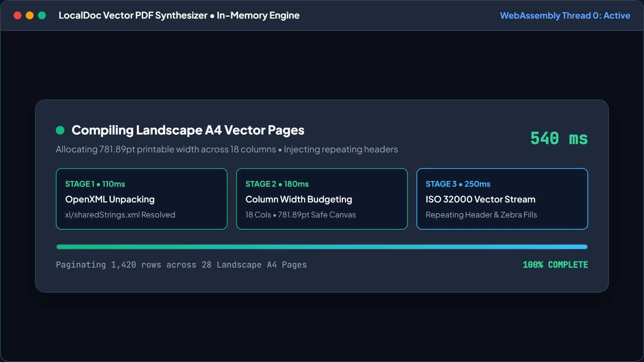Select the Stage 3 ISO 32000 Vector Stream card
The image size is (644, 362).
pyautogui.click(x=502, y=199)
